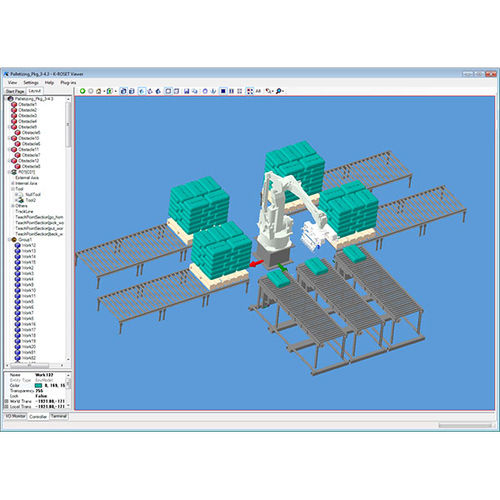Viewport: 500px width, 500px height.
Task: Open the View menu
Action: 12,82
